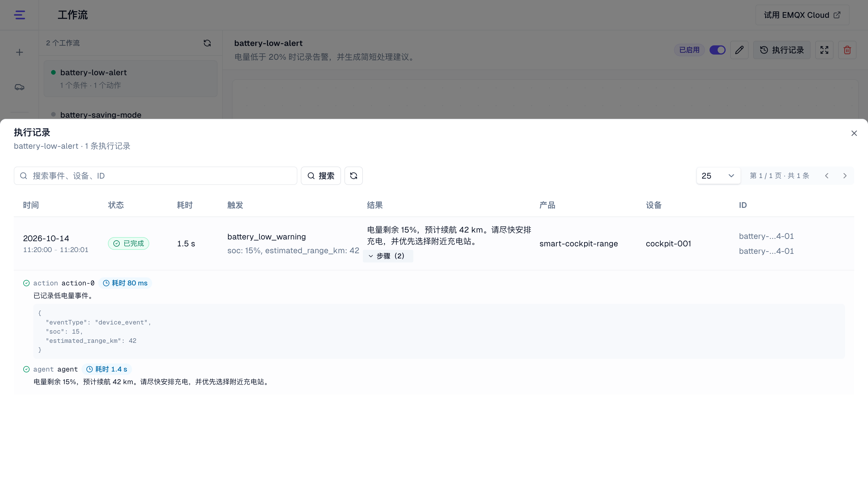Delete the battery-low-alert workflow
The image size is (868, 495).
[x=847, y=50]
